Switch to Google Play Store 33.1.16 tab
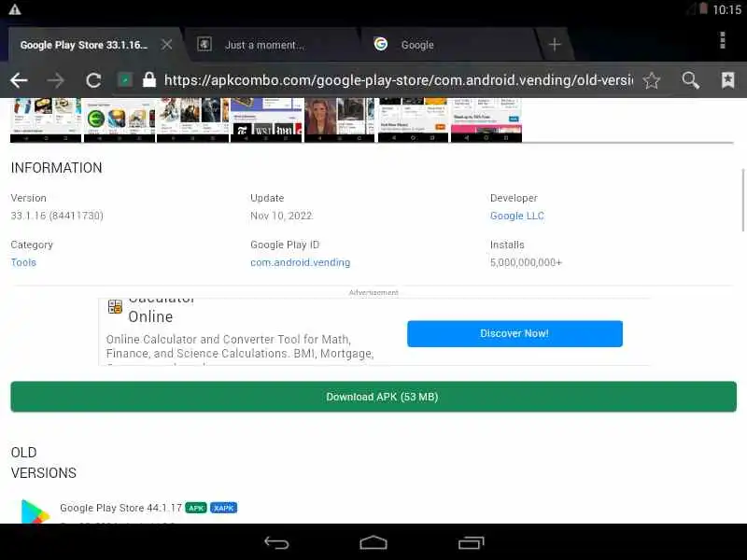This screenshot has height=560, width=747. click(84, 45)
